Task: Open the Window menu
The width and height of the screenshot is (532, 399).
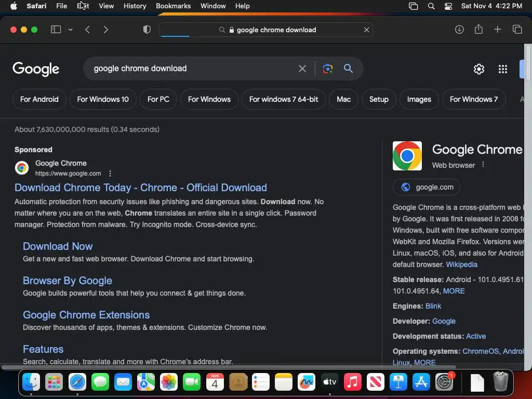Action: (212, 6)
